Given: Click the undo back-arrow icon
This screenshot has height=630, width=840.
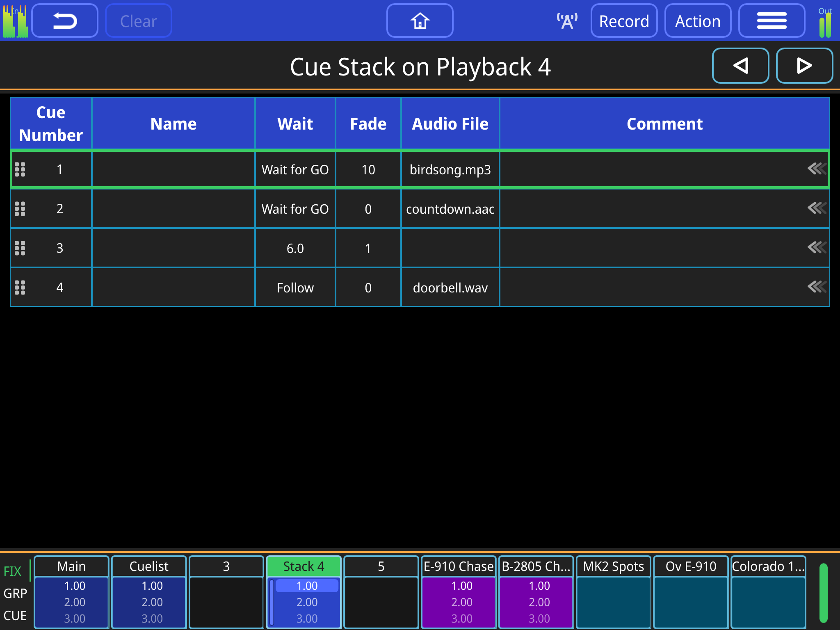Looking at the screenshot, I should pyautogui.click(x=64, y=21).
